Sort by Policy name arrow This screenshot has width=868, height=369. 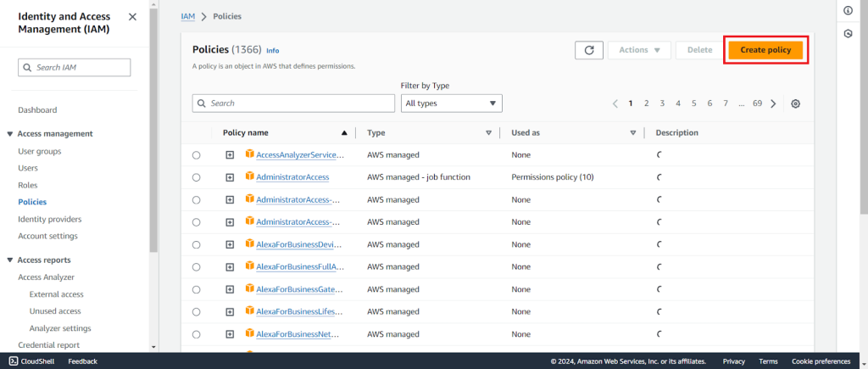[344, 133]
